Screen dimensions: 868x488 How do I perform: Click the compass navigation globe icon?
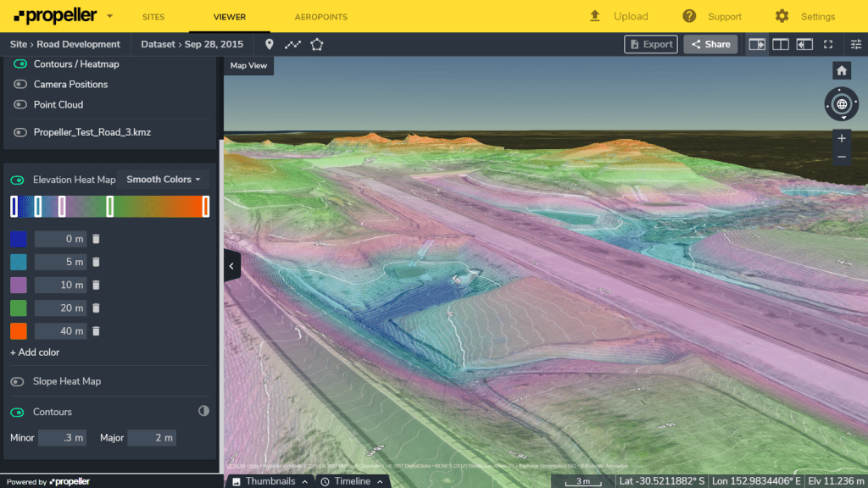click(842, 104)
